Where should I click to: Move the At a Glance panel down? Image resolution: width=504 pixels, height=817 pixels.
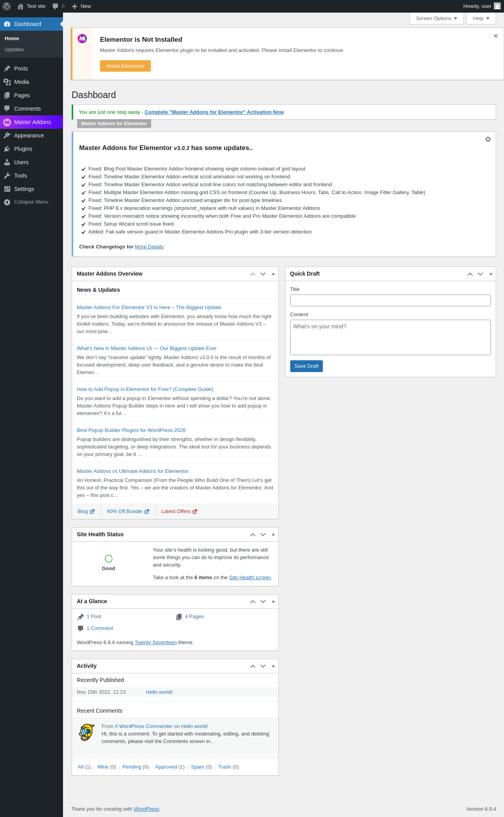pos(263,601)
